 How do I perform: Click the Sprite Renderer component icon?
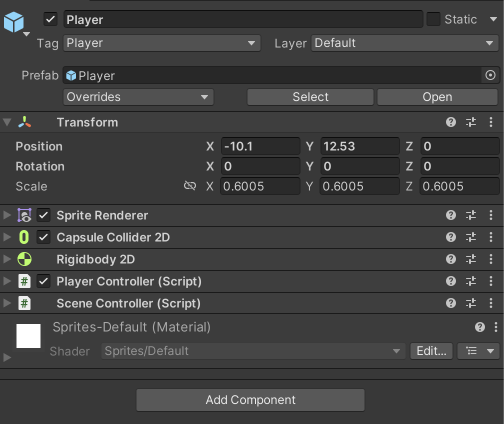click(x=24, y=215)
